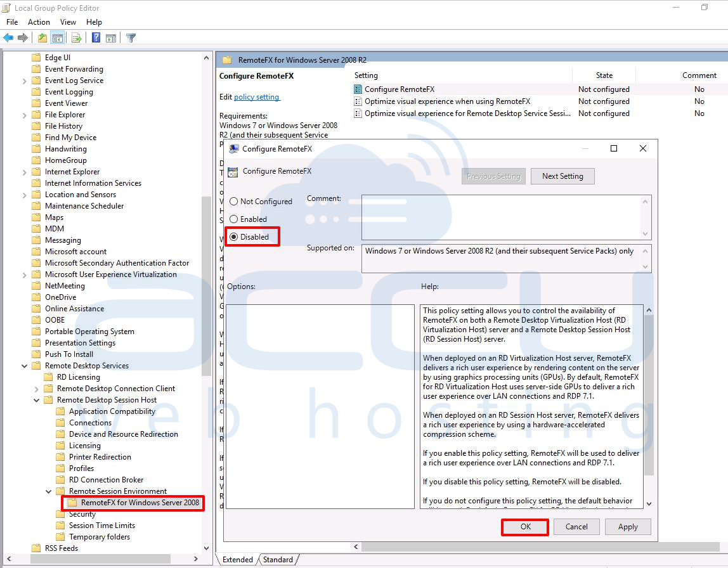Click OK in Configure RemoteFX dialog
The image size is (728, 568).
(x=525, y=527)
